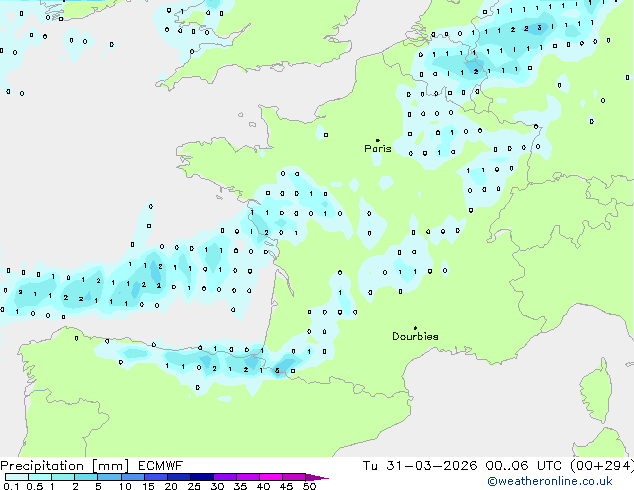This screenshot has width=634, height=490.
Task: Click the '00..06 UTC' time range text
Action: [524, 466]
